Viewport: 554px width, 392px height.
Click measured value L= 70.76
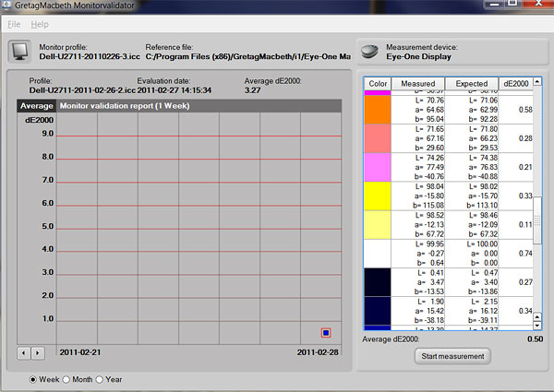coord(429,101)
